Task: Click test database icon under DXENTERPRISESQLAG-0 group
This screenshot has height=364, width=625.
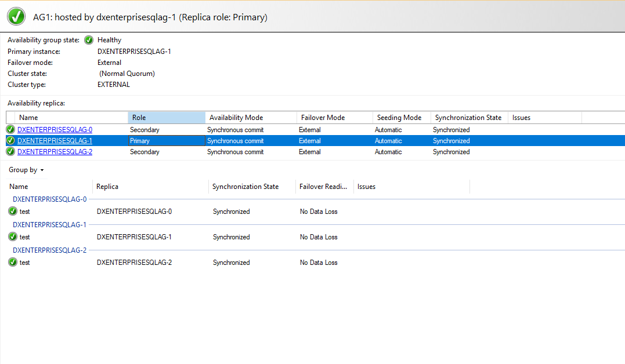Action: 13,212
